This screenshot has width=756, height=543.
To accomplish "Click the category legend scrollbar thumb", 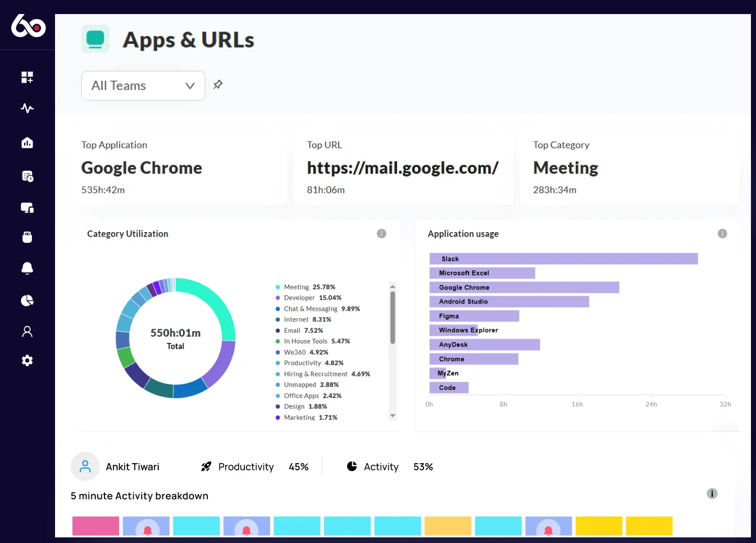I will [x=393, y=317].
